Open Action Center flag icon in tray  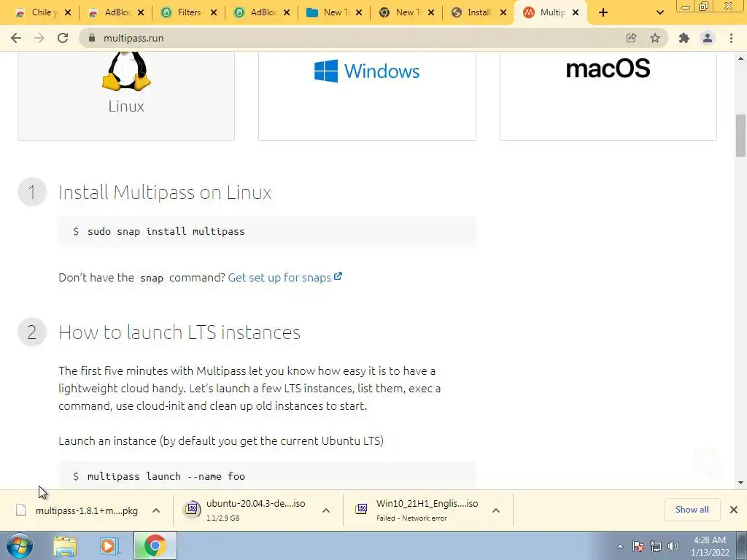pyautogui.click(x=638, y=546)
